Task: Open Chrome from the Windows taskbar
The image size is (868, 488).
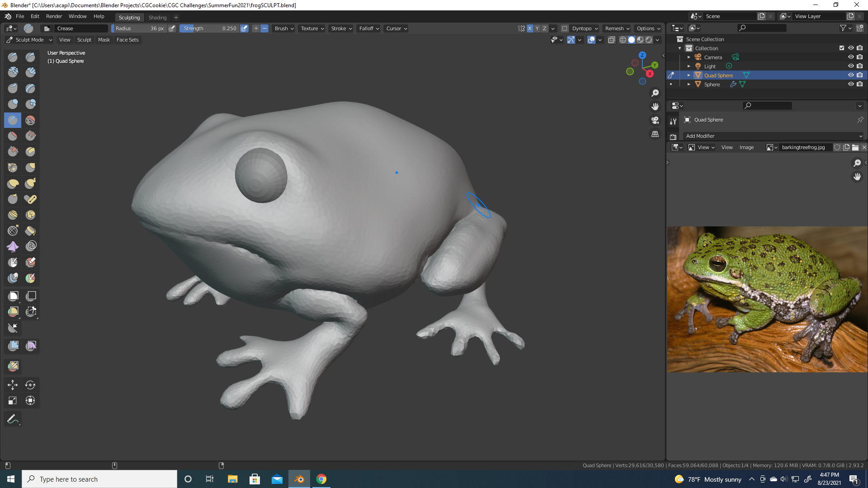Action: point(321,479)
